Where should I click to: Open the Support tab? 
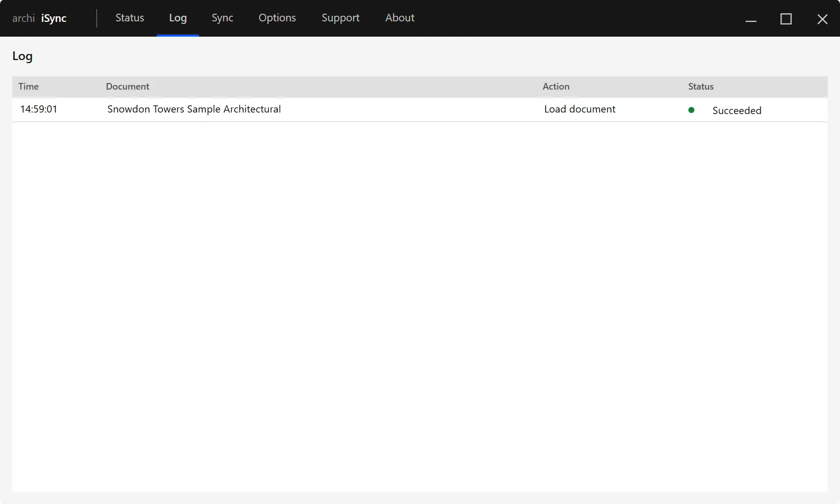tap(340, 18)
